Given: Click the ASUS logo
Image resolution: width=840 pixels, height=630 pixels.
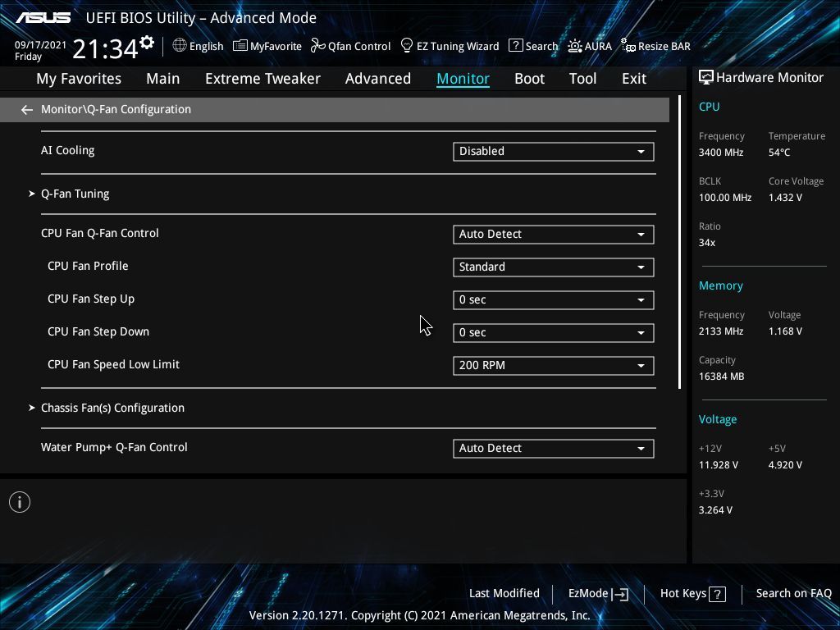Looking at the screenshot, I should (43, 18).
